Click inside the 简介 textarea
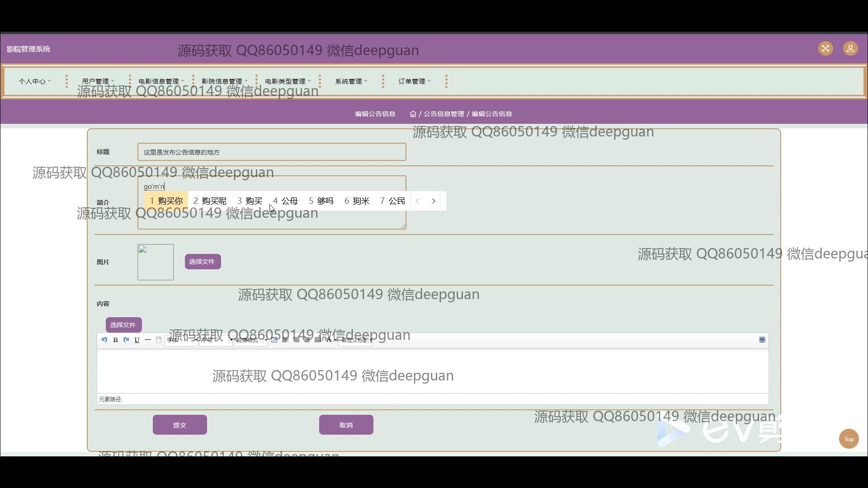This screenshot has width=868, height=488. tap(272, 202)
